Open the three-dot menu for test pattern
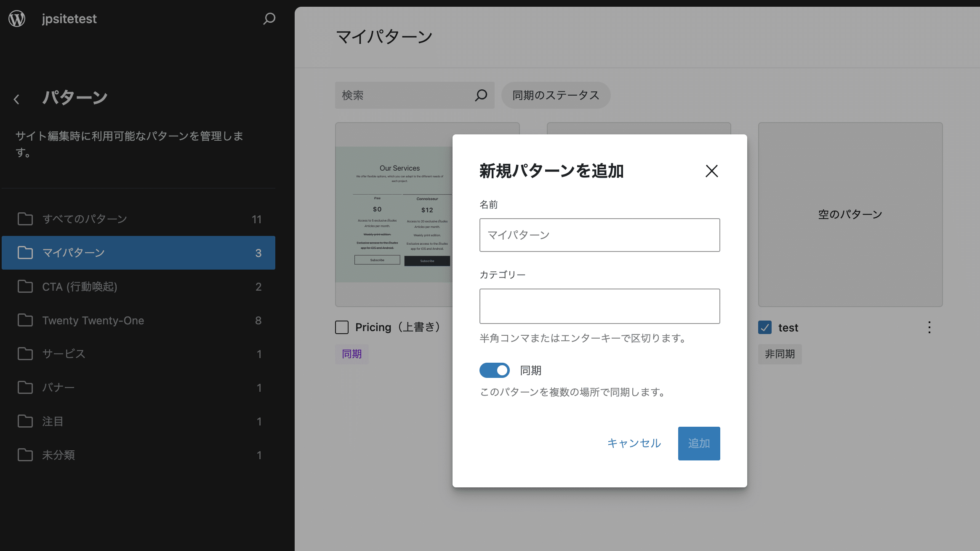This screenshot has width=980, height=551. click(929, 327)
